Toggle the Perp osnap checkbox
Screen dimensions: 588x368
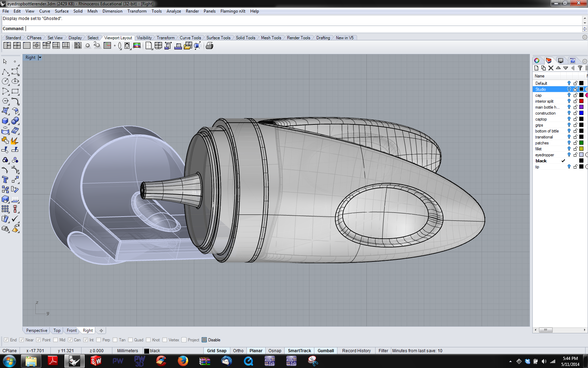99,340
